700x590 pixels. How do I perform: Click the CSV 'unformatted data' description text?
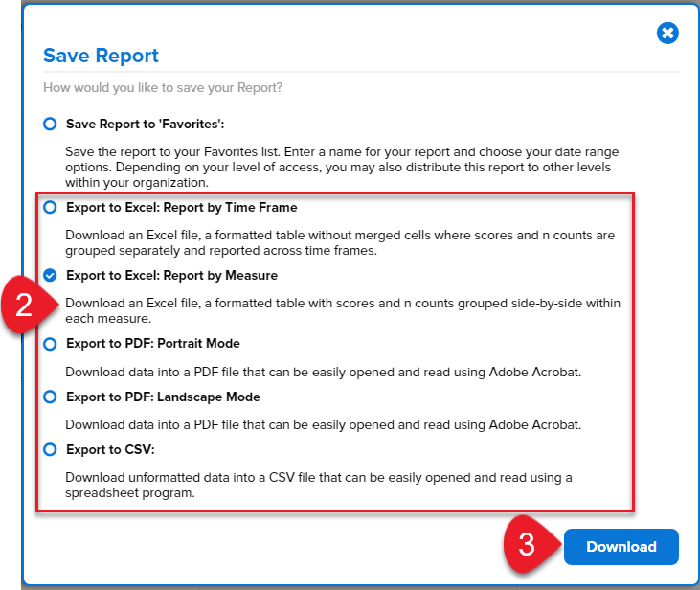[319, 485]
